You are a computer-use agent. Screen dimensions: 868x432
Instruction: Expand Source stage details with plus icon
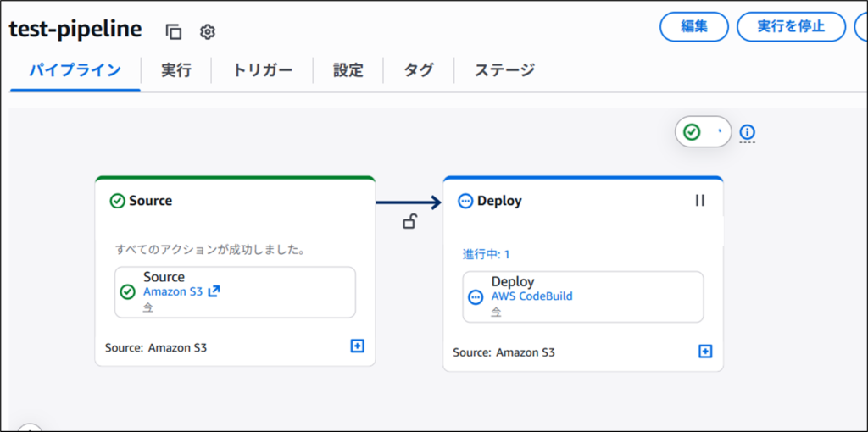click(357, 346)
